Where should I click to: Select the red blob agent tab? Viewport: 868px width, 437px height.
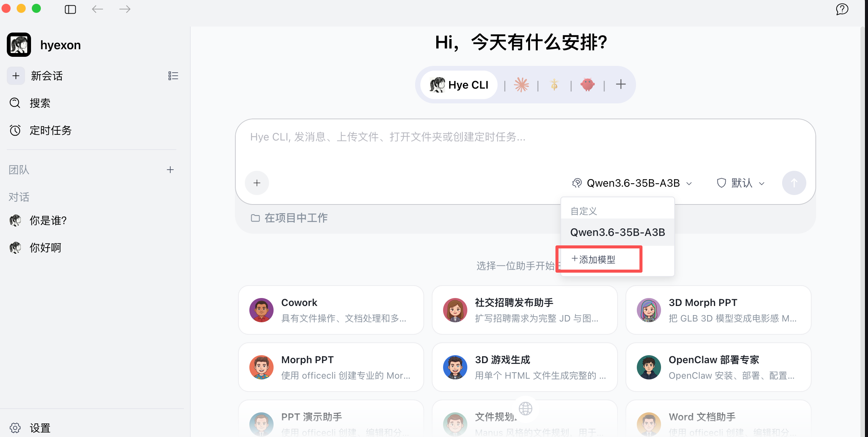click(588, 85)
